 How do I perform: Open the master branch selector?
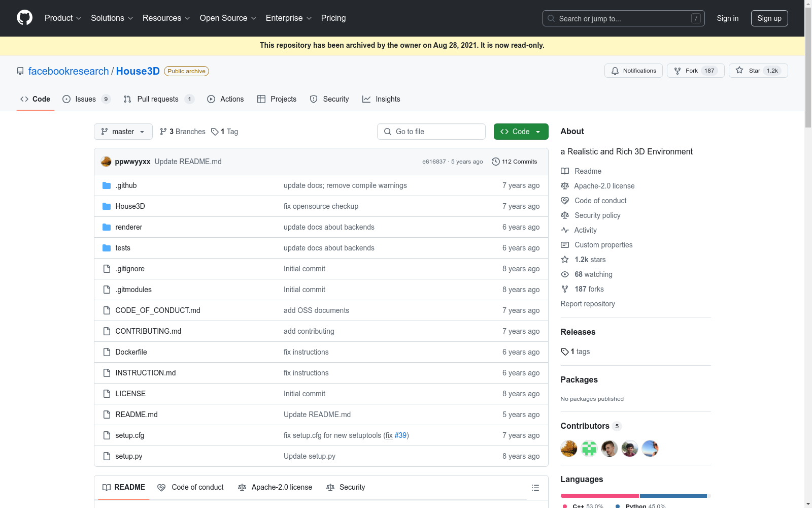123,132
